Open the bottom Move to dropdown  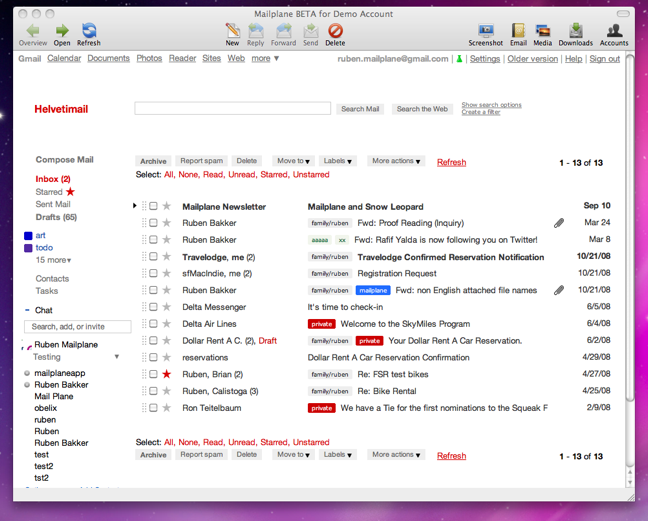[293, 454]
